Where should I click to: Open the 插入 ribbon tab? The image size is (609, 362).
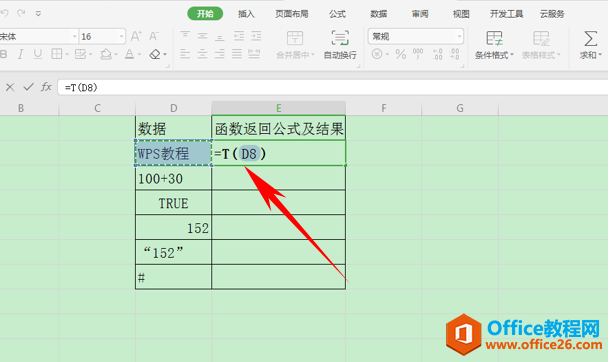[x=246, y=14]
